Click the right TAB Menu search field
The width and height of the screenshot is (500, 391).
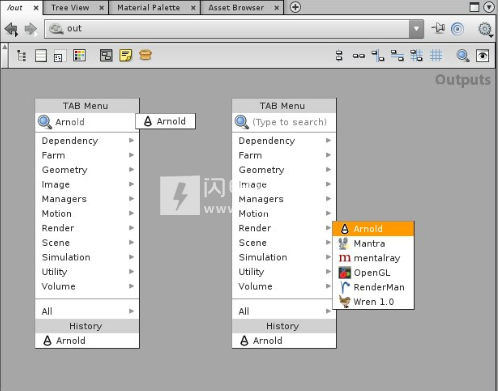284,122
